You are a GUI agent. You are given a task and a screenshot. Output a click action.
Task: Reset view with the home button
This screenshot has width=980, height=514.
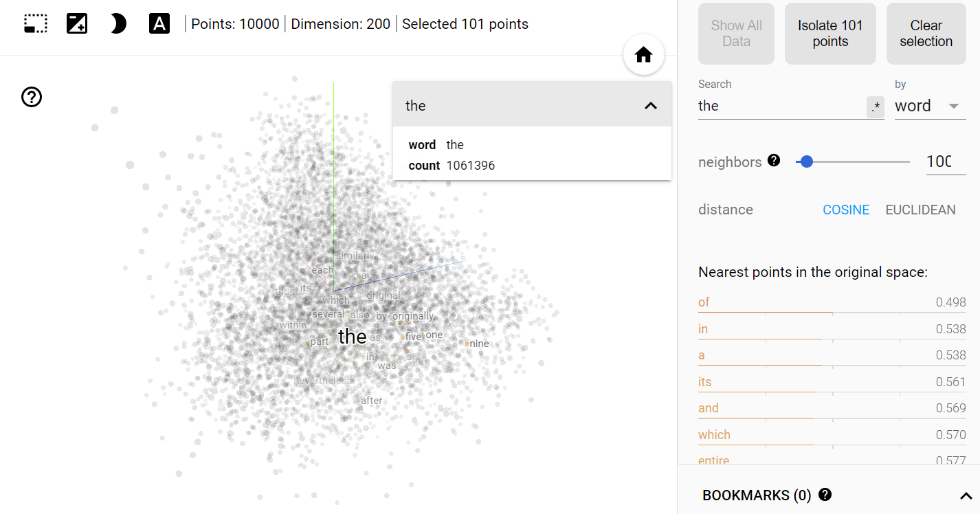pos(644,55)
